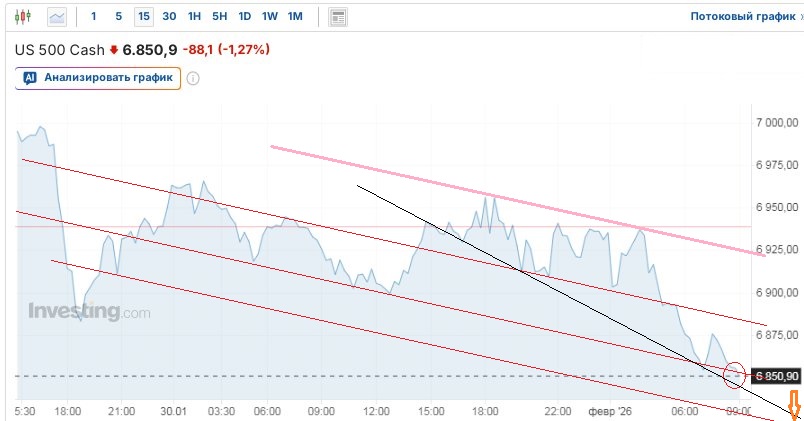Click the AI badge icon
Image resolution: width=804 pixels, height=421 pixels.
click(x=29, y=78)
